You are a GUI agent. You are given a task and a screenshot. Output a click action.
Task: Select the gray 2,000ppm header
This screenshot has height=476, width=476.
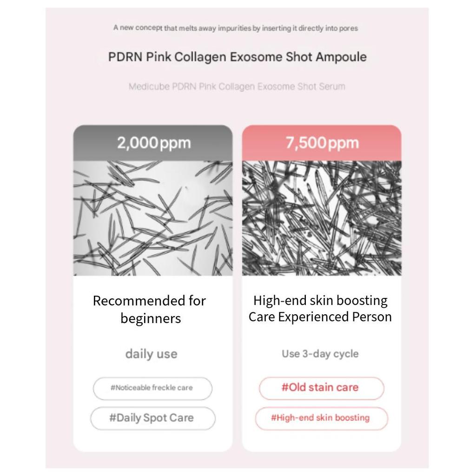(153, 143)
